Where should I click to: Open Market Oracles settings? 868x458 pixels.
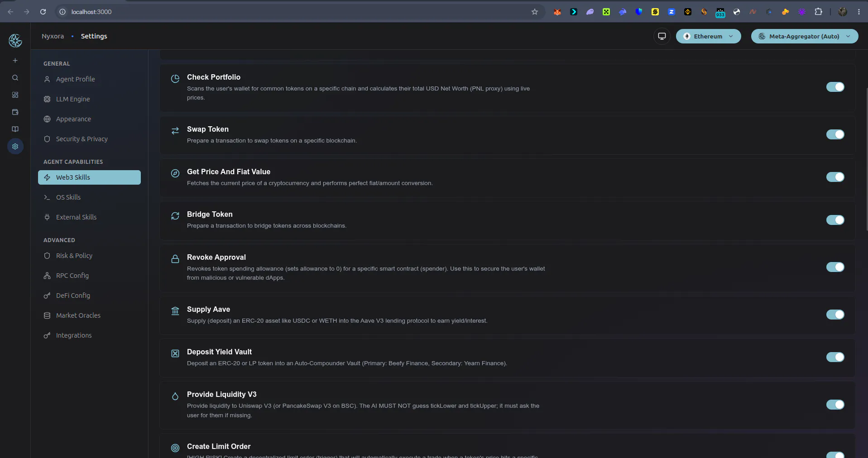point(89,315)
